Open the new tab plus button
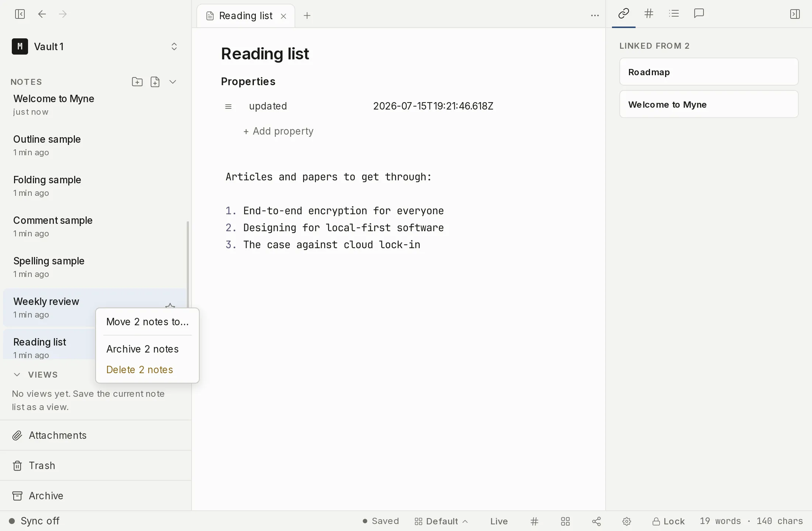This screenshot has width=812, height=531. [x=307, y=15]
